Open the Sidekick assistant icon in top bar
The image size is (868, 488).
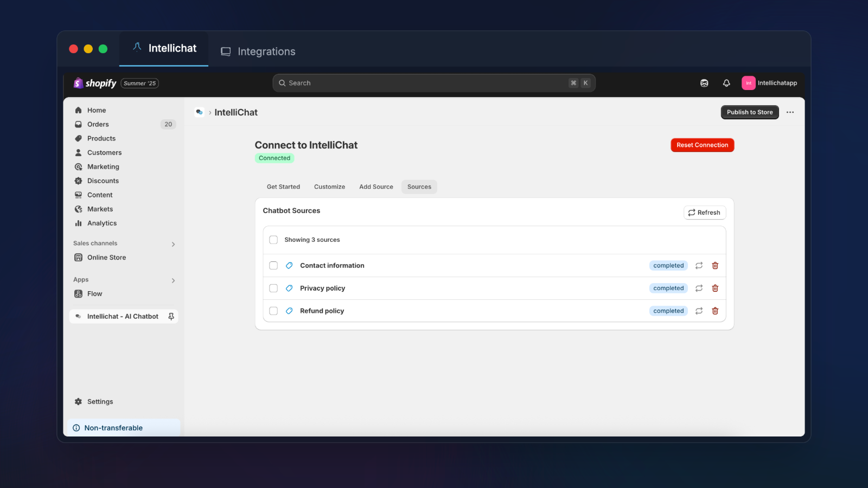[x=704, y=83]
